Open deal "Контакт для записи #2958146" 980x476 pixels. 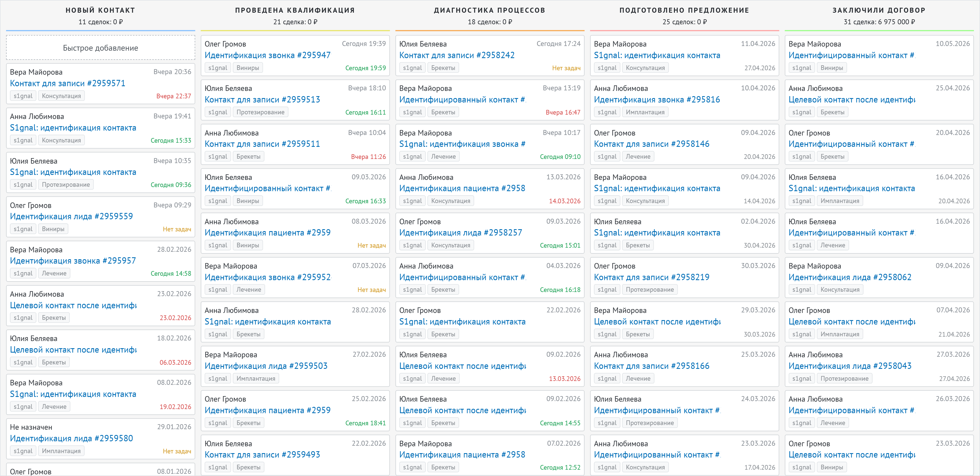coord(652,144)
